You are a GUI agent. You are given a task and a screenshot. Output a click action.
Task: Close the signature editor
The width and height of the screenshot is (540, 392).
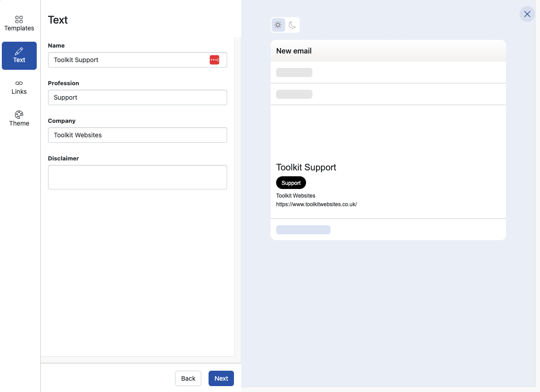click(527, 14)
